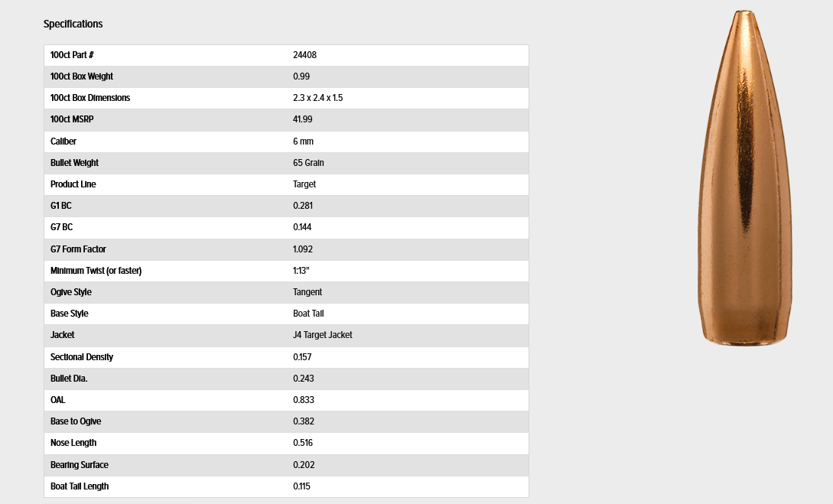Click the Boat Tail Length row label

tap(79, 486)
